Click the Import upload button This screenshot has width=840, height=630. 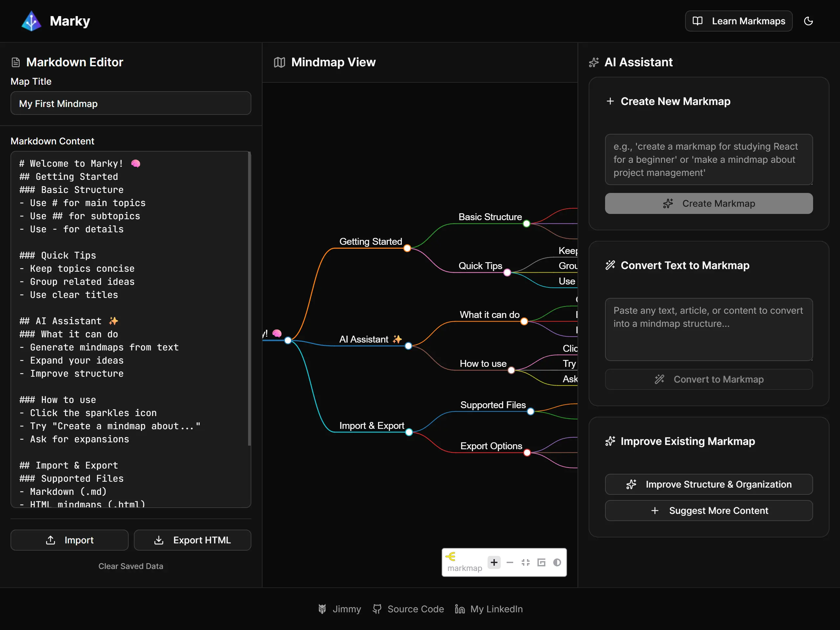(70, 540)
